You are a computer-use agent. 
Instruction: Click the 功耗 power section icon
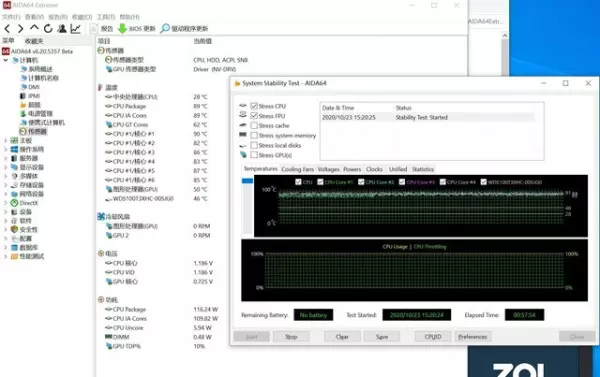click(x=101, y=300)
